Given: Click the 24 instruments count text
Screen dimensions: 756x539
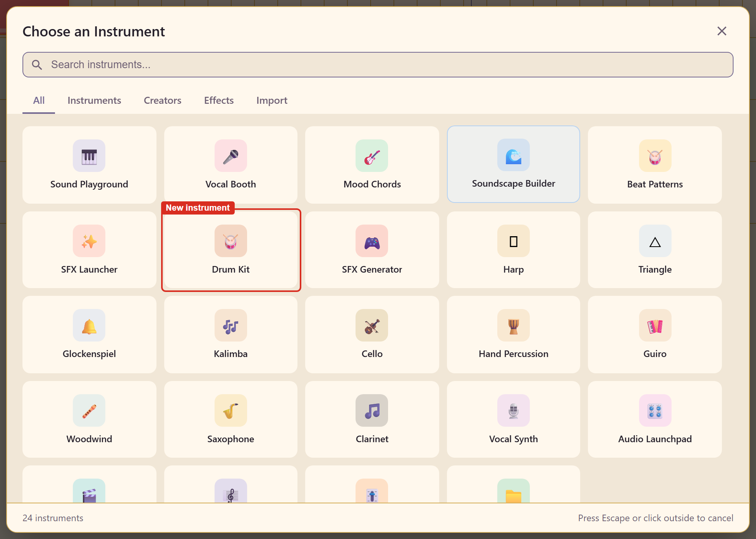Looking at the screenshot, I should 53,518.
